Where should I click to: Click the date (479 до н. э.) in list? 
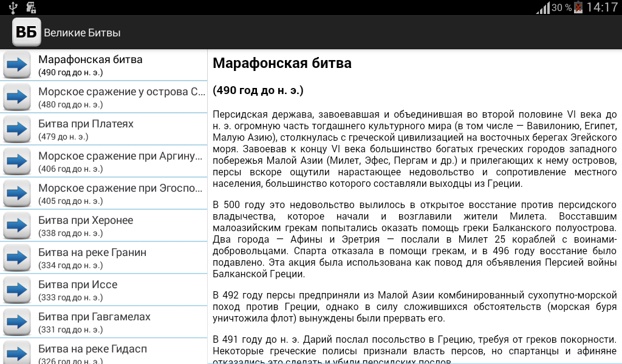(x=63, y=136)
